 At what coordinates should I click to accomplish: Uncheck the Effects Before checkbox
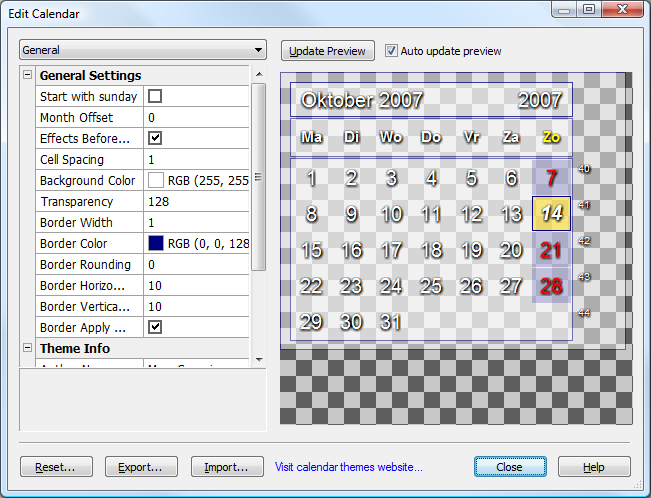(x=155, y=138)
